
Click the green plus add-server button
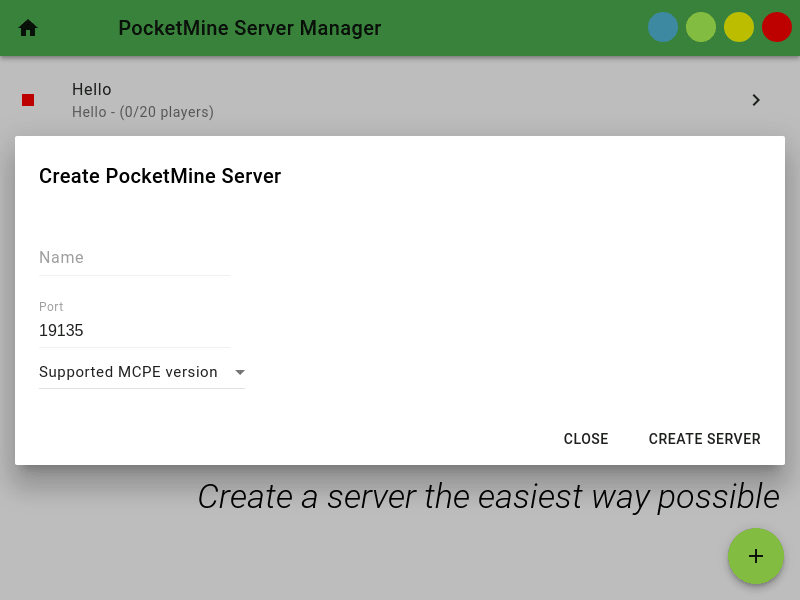click(x=756, y=556)
